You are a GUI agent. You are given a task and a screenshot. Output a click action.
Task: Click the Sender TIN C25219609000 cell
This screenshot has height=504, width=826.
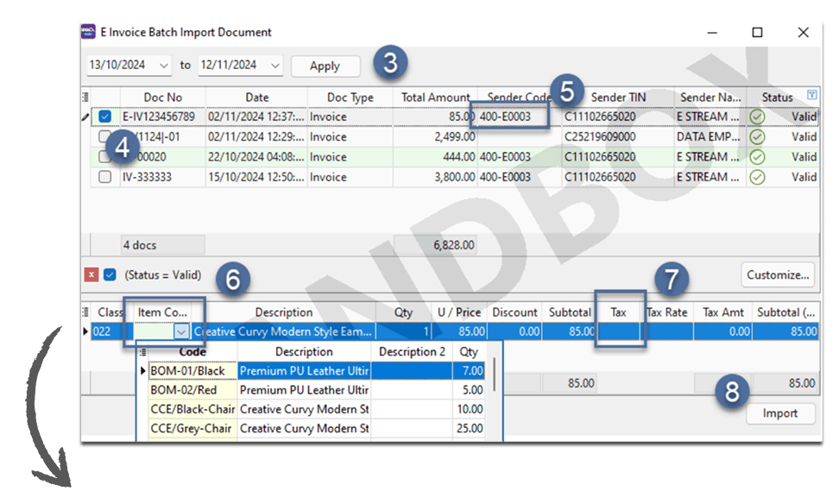point(618,137)
